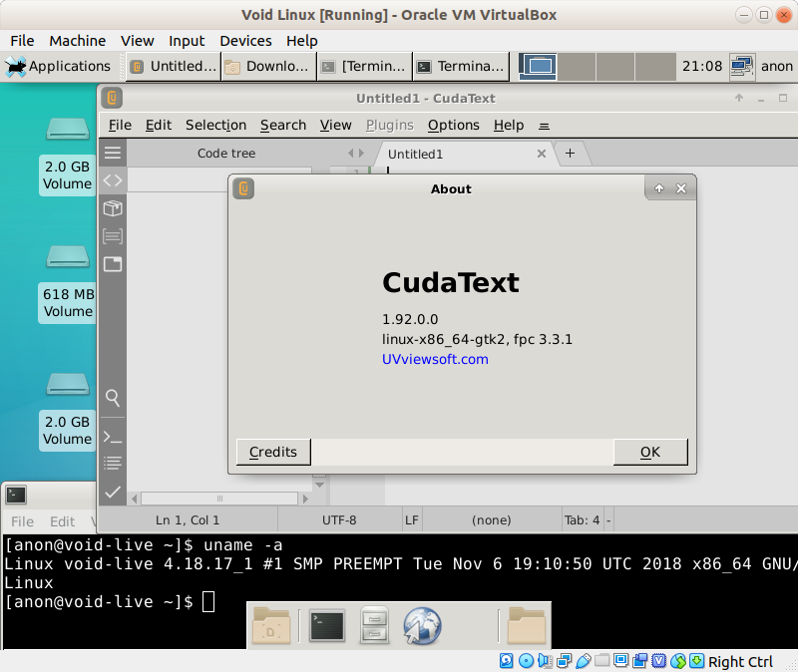Open the UVviewsoft.com link
This screenshot has width=798, height=672.
point(435,359)
